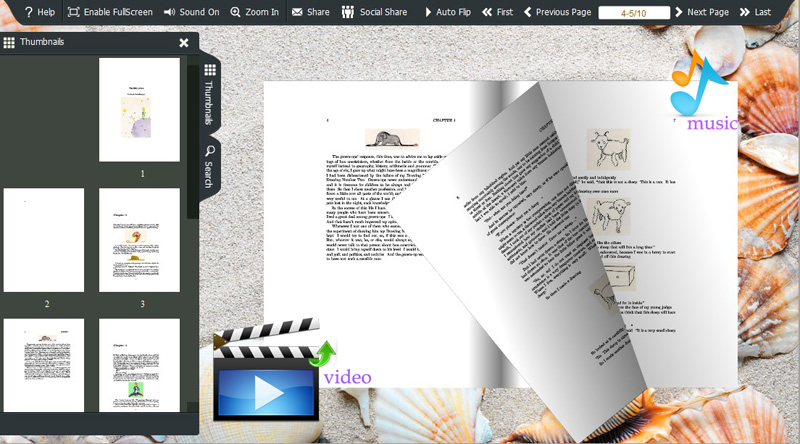Click the purple 'video' label

click(x=347, y=377)
